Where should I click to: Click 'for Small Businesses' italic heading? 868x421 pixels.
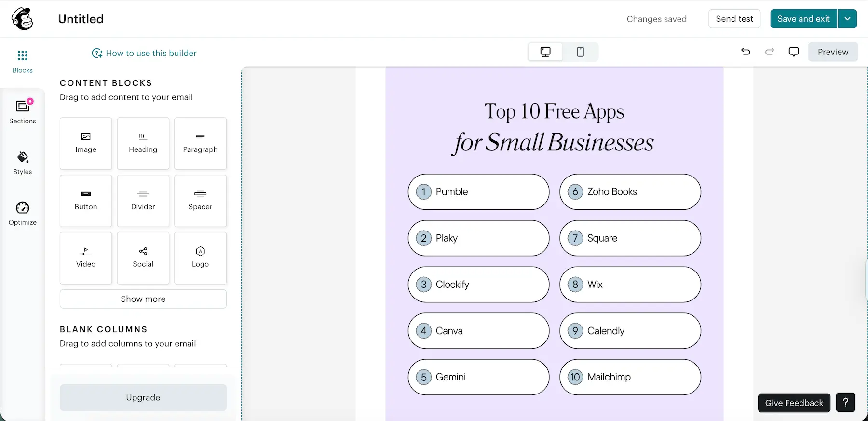(553, 143)
